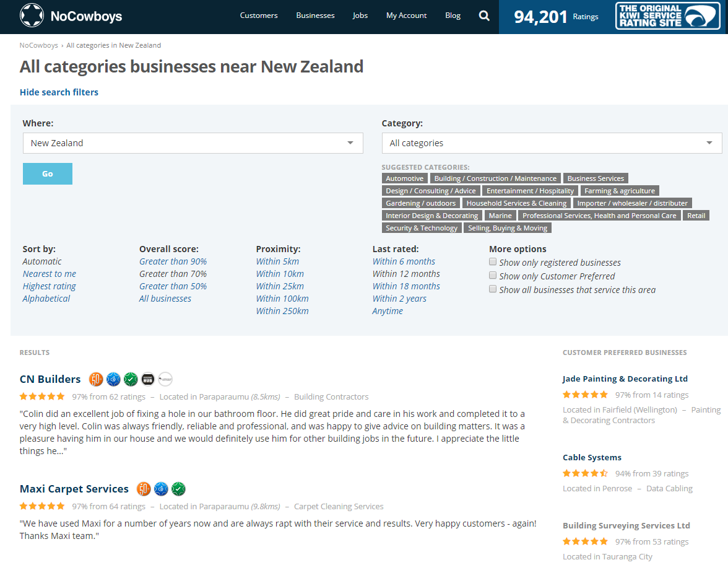Click Hide search filters link
The height and width of the screenshot is (565, 728).
[x=59, y=92]
